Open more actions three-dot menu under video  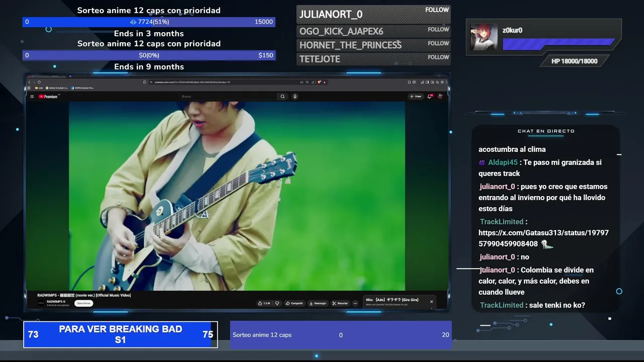pyautogui.click(x=355, y=303)
